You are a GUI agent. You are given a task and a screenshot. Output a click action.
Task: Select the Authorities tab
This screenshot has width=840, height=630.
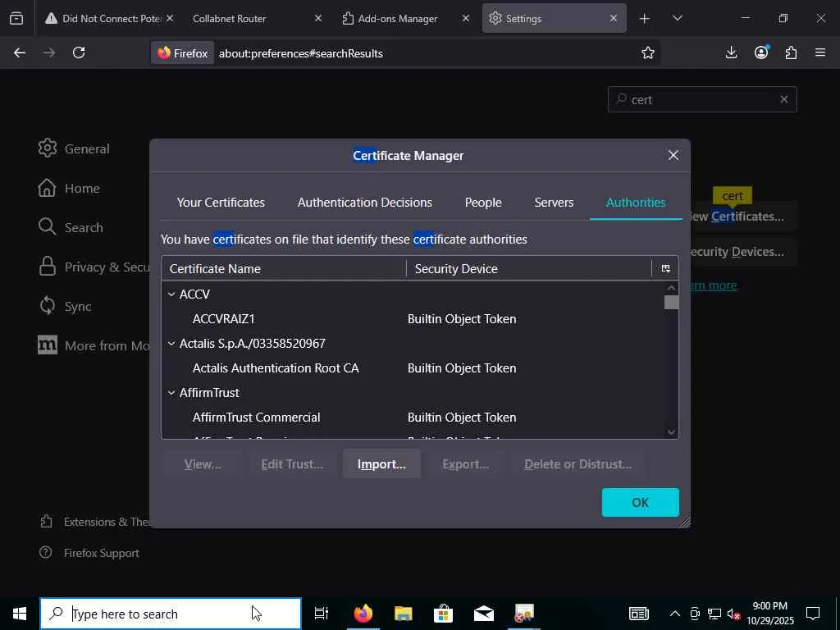coord(636,203)
